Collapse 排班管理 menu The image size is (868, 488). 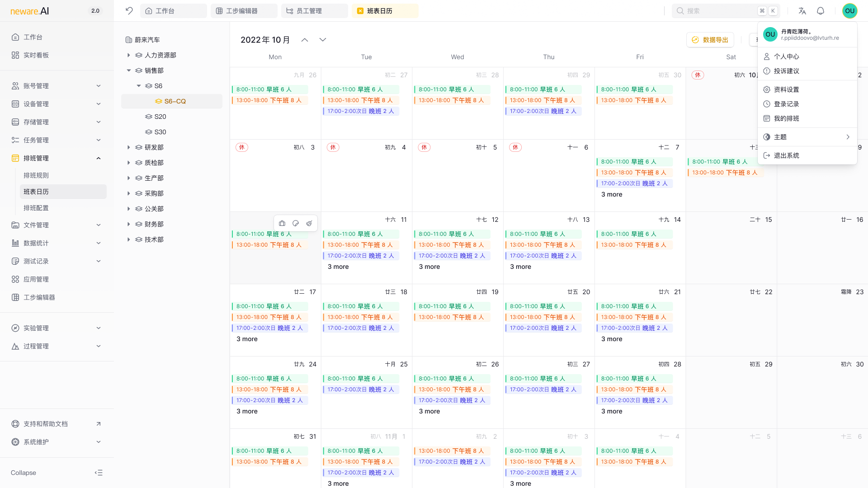point(57,158)
